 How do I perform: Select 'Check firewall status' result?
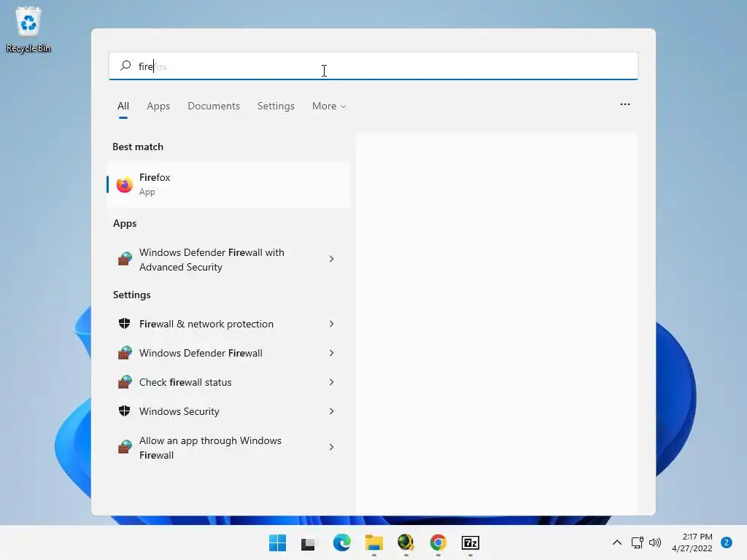[x=185, y=382]
